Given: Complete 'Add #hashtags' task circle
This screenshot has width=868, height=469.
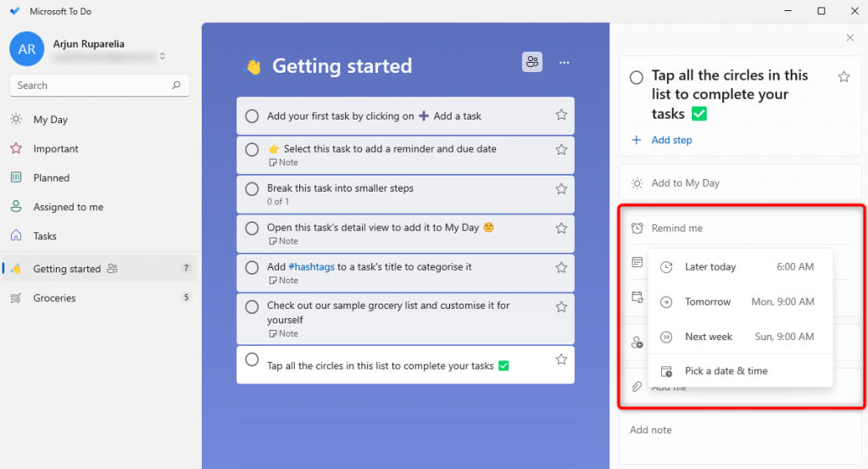Looking at the screenshot, I should [x=252, y=267].
